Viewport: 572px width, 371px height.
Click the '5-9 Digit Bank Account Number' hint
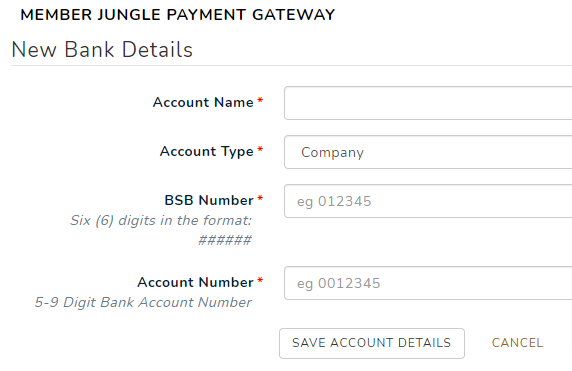tap(143, 303)
